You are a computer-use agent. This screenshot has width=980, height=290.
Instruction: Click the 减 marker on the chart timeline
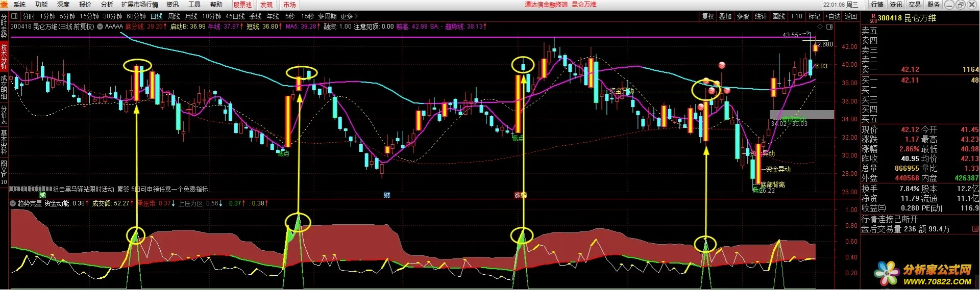(42, 195)
